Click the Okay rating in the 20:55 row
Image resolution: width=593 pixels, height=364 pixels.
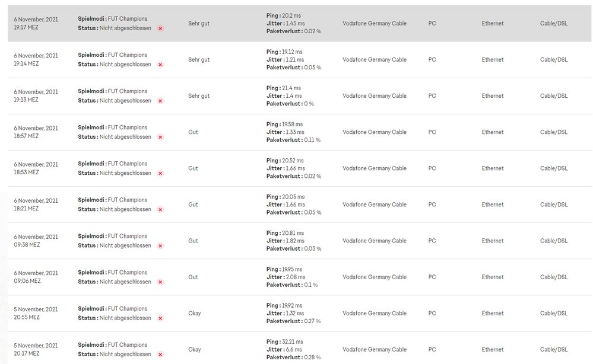coord(195,313)
